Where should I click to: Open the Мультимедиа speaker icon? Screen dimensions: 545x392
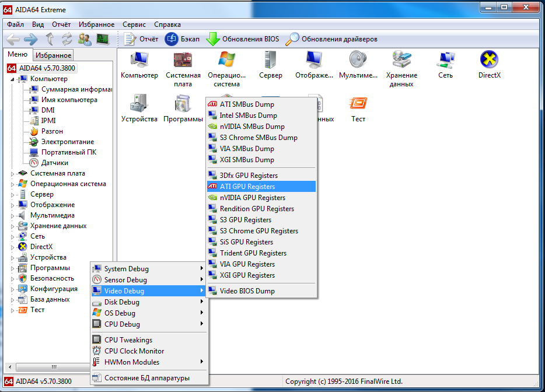[x=358, y=65]
